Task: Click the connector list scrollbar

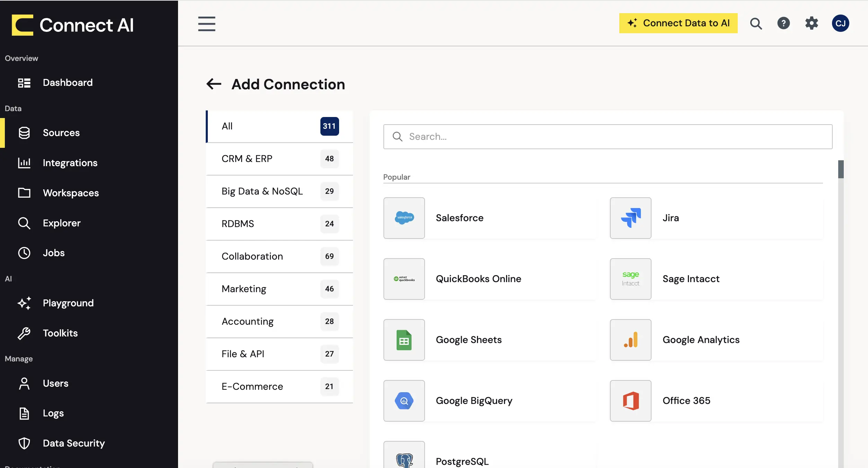Action: coord(841,169)
